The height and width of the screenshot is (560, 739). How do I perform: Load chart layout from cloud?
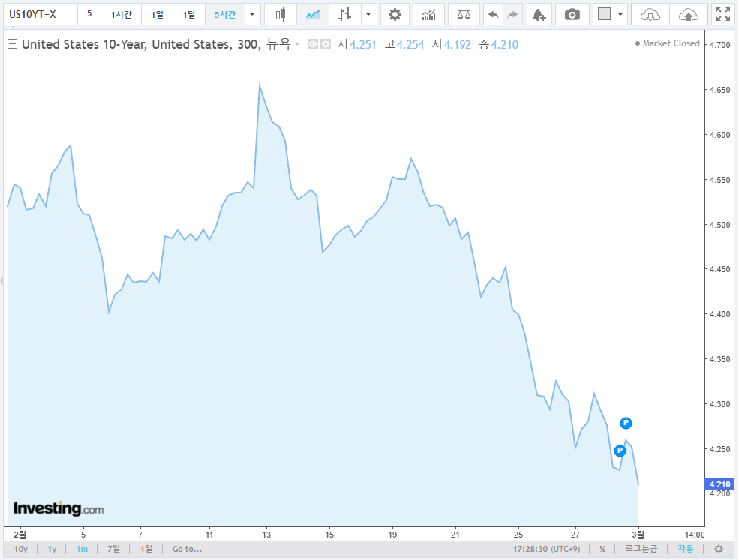point(650,14)
